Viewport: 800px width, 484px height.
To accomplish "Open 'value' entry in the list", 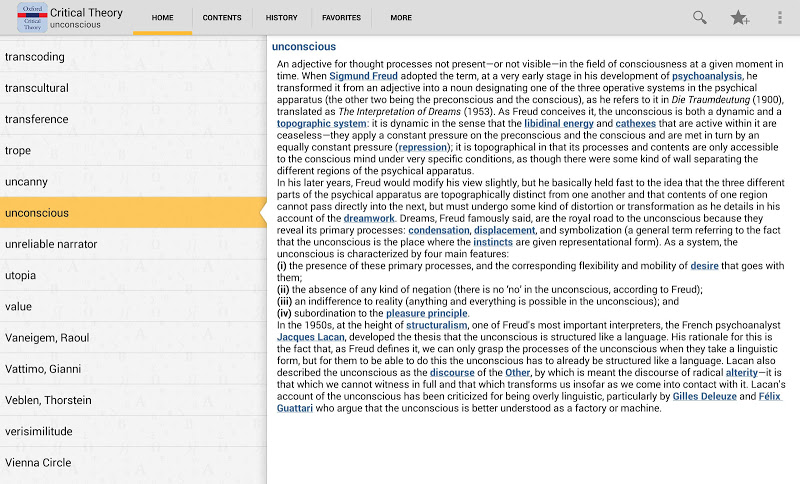I will coord(133,307).
